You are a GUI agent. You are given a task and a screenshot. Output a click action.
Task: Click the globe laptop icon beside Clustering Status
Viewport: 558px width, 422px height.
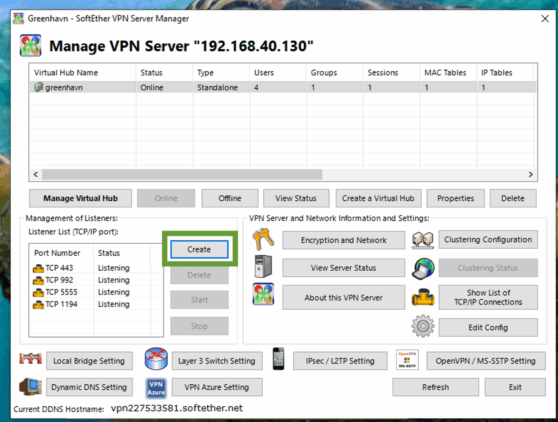point(423,268)
